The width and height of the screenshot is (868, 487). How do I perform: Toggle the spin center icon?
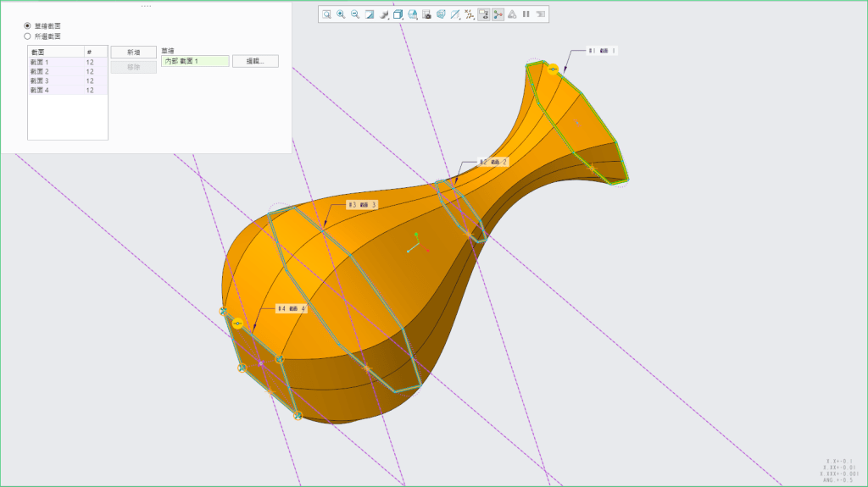click(498, 14)
